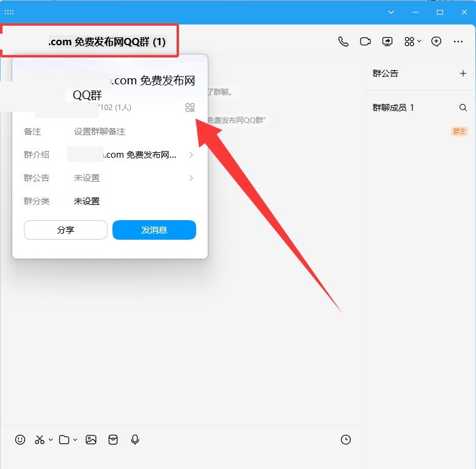This screenshot has height=469, width=476.
Task: Open the 群介绍 details chevron
Action: 191,155
